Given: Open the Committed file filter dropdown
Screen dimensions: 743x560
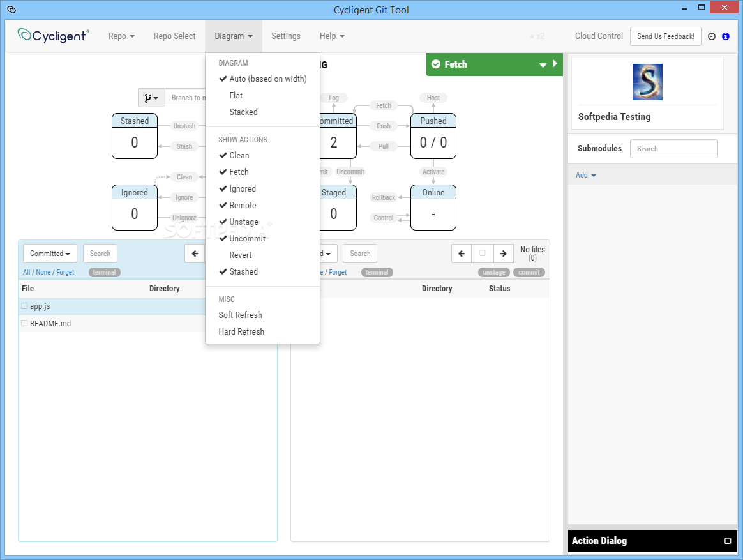Looking at the screenshot, I should pos(50,254).
